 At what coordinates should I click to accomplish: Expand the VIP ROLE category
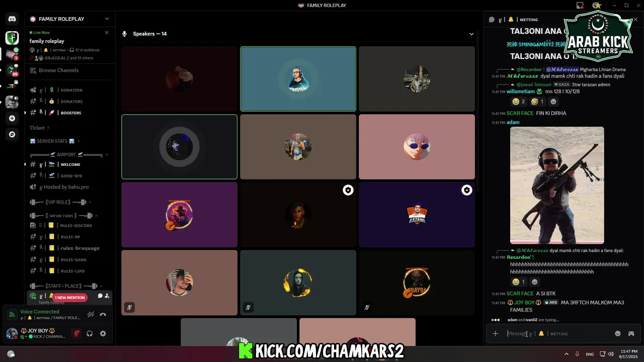[60, 202]
